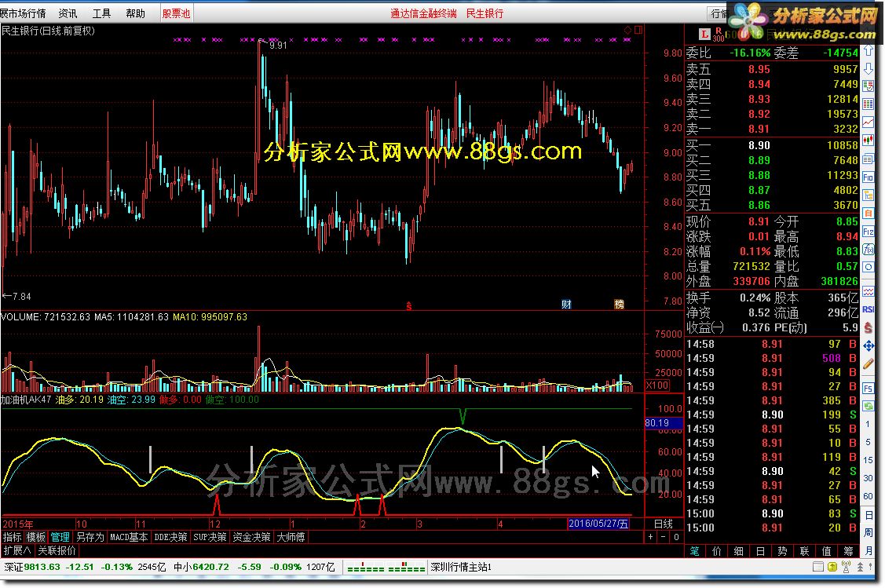Screen dimensions: 885x588
Task: Open the colored quote list icon with checkmark
Action: pyautogui.click(x=868, y=86)
